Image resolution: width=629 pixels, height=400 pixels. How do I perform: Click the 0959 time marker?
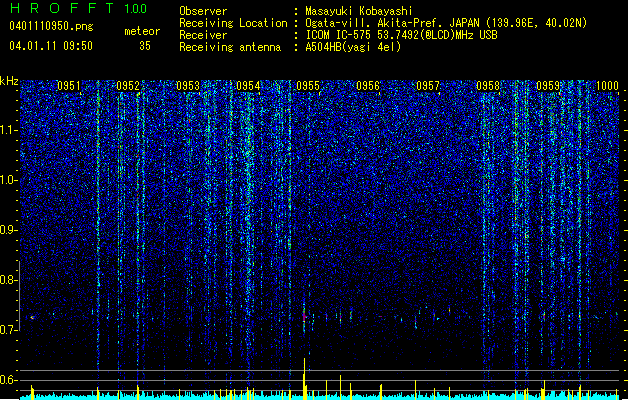click(x=548, y=85)
